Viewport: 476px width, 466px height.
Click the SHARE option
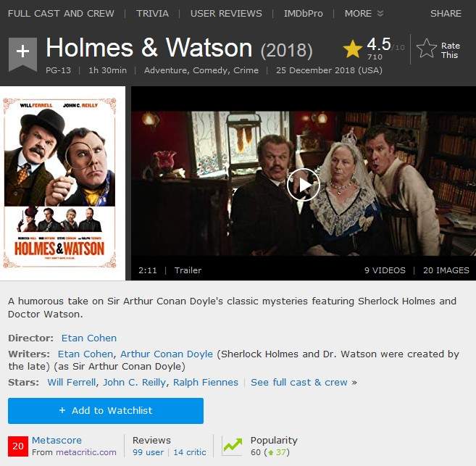(x=446, y=13)
